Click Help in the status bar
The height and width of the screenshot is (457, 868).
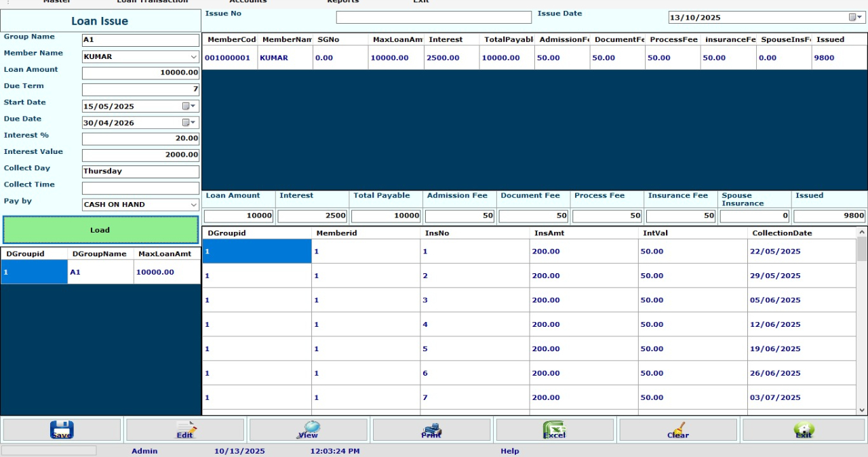[509, 451]
